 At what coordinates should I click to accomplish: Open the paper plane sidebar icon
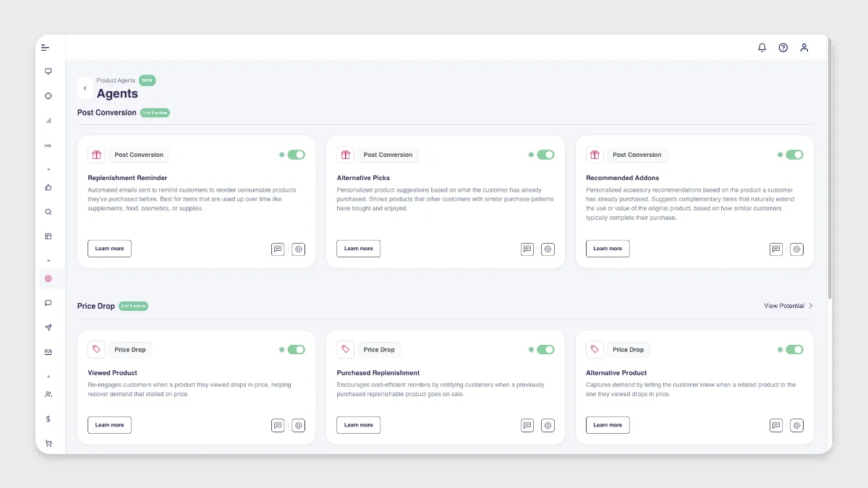[x=48, y=328]
